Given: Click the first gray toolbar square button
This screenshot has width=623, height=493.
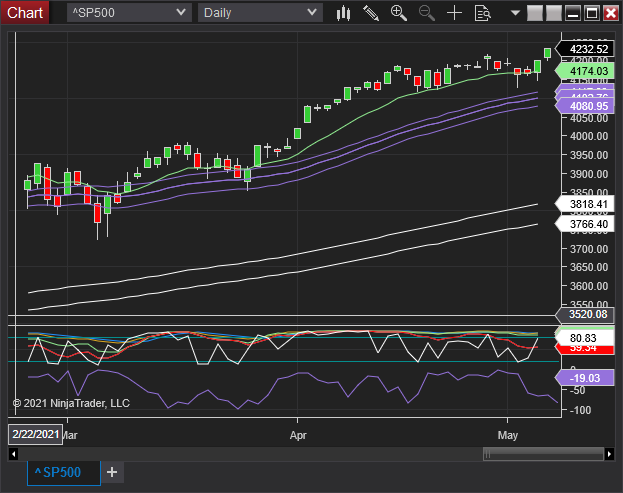Looking at the screenshot, I should 535,13.
